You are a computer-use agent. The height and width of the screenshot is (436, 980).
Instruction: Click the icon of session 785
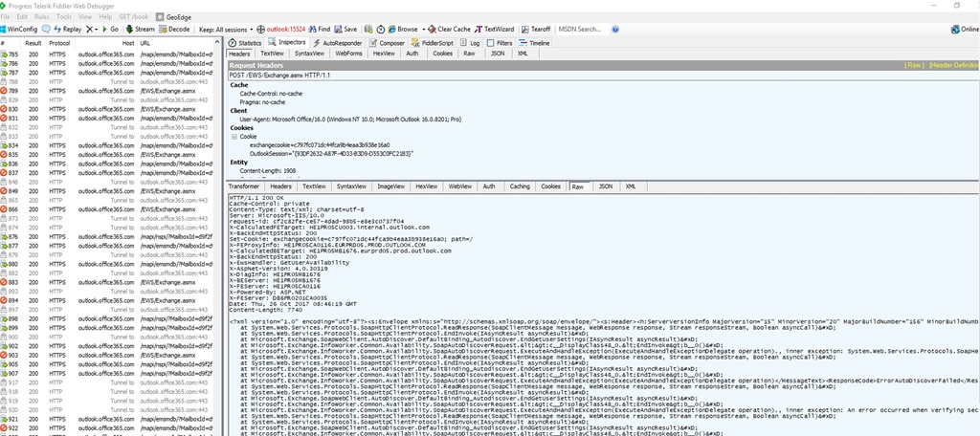pyautogui.click(x=4, y=54)
